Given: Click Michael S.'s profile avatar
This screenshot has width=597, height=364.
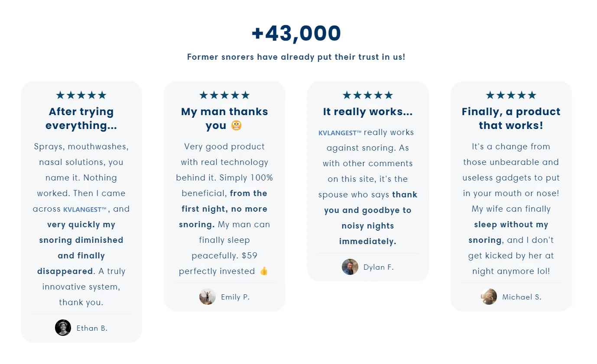Looking at the screenshot, I should point(489,296).
